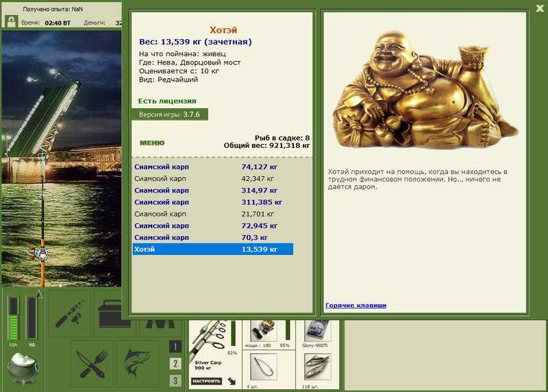Open the fish catch icon
548x392 pixels.
click(x=138, y=363)
